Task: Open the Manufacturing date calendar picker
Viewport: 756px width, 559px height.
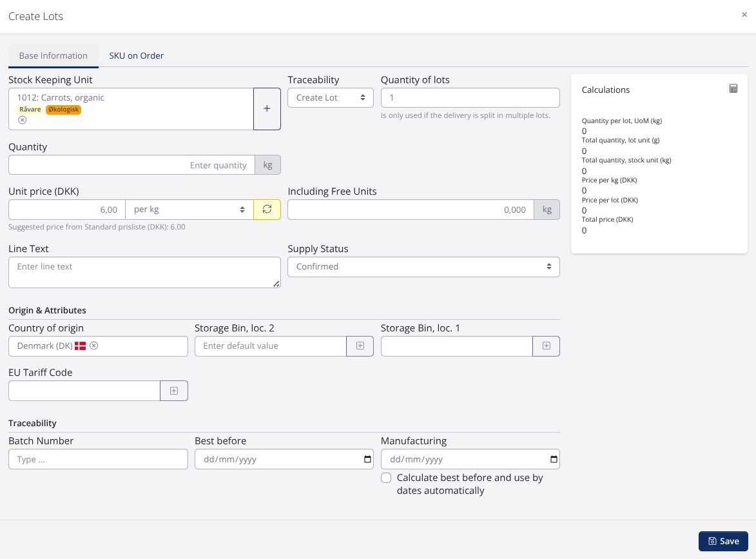Action: point(554,460)
